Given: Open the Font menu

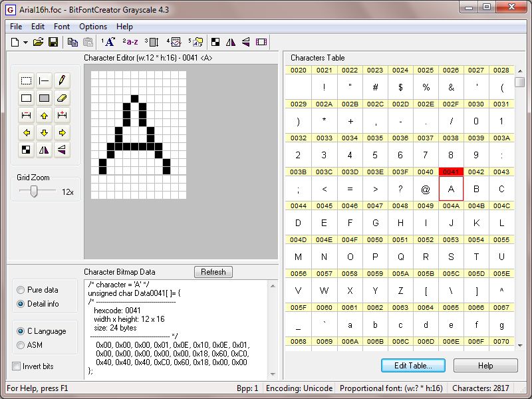Looking at the screenshot, I should (62, 27).
